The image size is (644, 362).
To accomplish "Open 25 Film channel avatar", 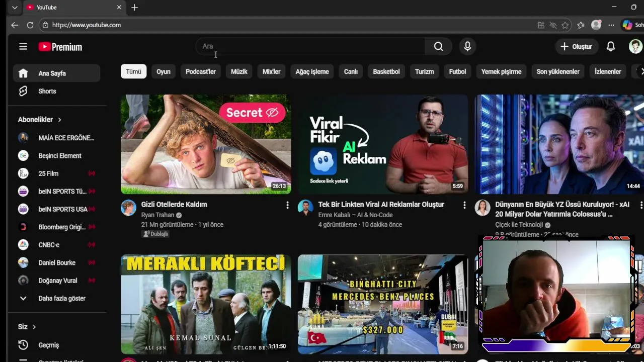I will (23, 173).
